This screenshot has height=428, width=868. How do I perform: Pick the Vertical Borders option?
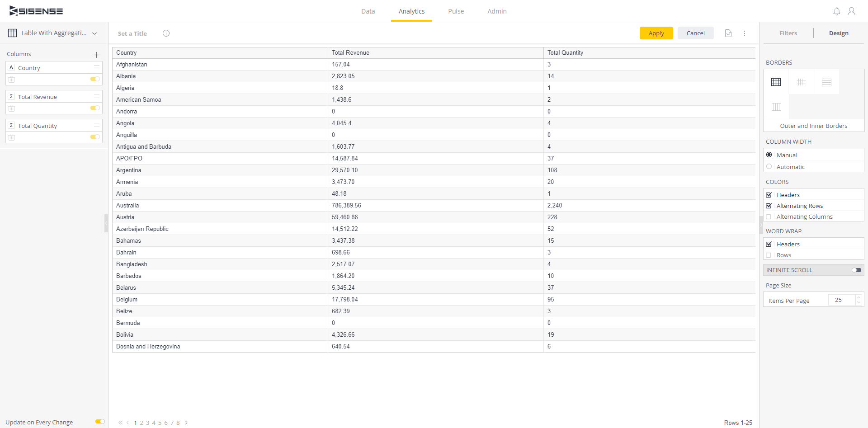click(776, 107)
